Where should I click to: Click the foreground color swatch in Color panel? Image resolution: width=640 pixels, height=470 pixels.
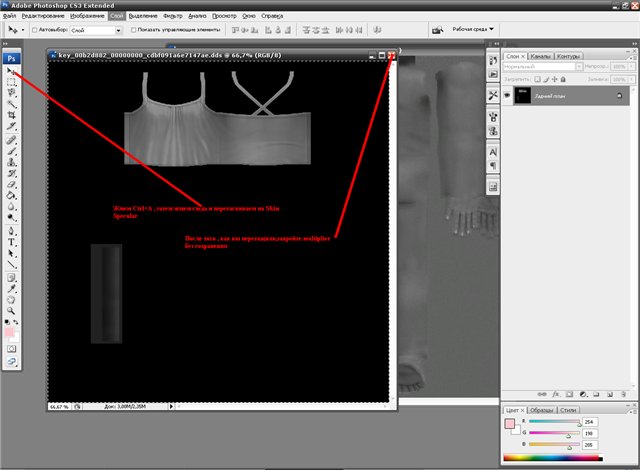click(509, 423)
